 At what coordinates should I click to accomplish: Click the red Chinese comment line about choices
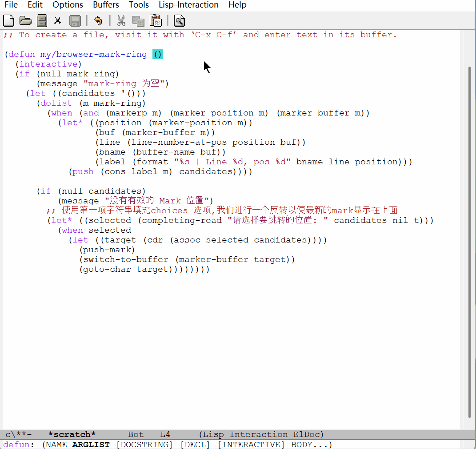tap(222, 210)
